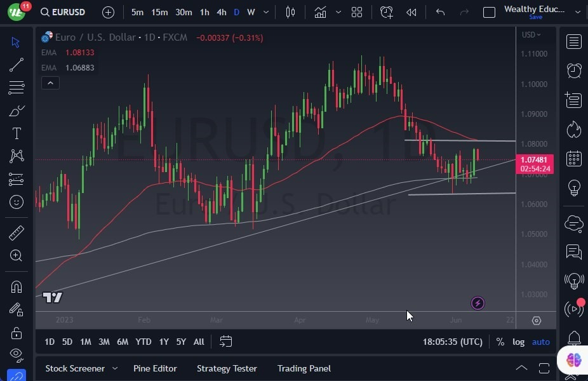The width and height of the screenshot is (588, 381).
Task: Select the Trend Line tool
Action: click(x=16, y=65)
